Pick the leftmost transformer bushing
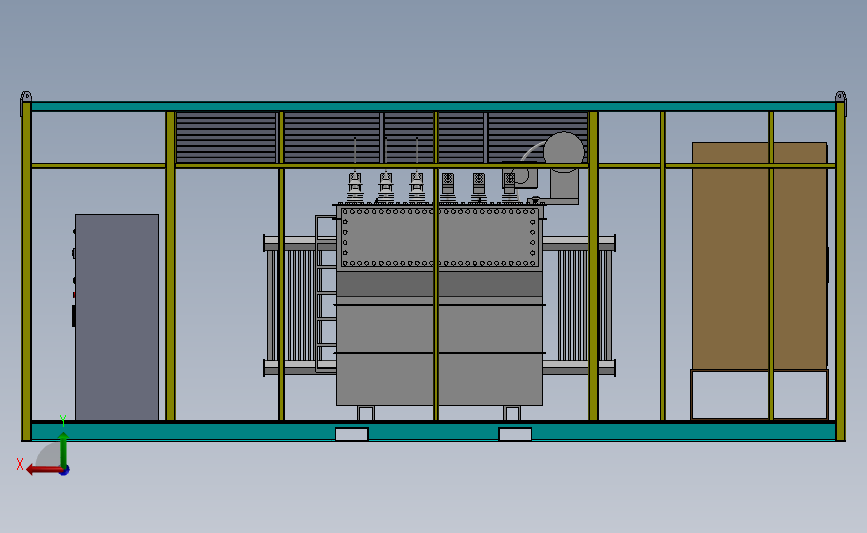Image resolution: width=867 pixels, height=533 pixels. [x=355, y=187]
